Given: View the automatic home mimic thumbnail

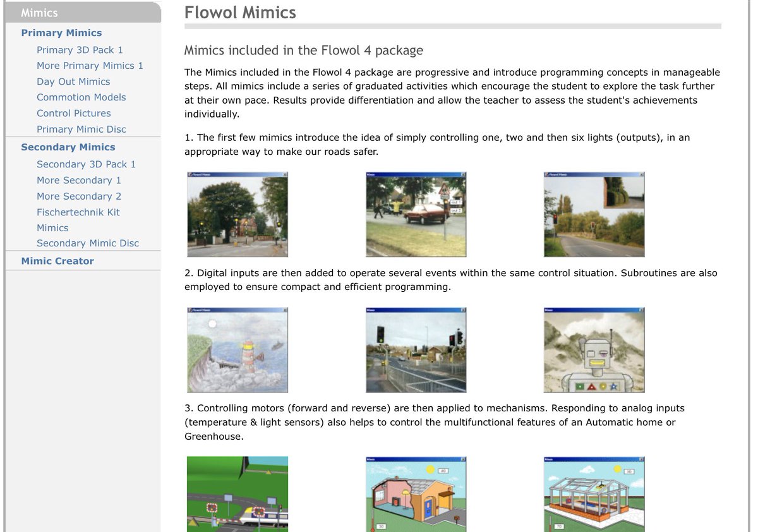Looking at the screenshot, I should (x=416, y=494).
